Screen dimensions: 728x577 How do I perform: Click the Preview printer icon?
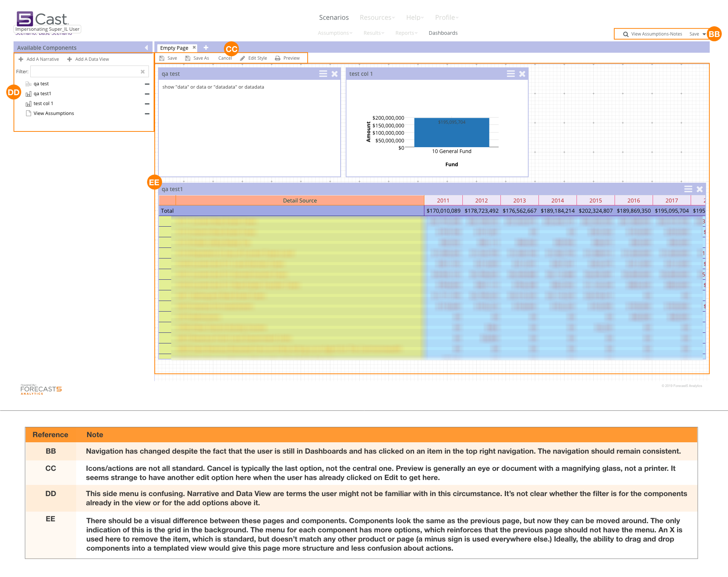click(x=278, y=58)
